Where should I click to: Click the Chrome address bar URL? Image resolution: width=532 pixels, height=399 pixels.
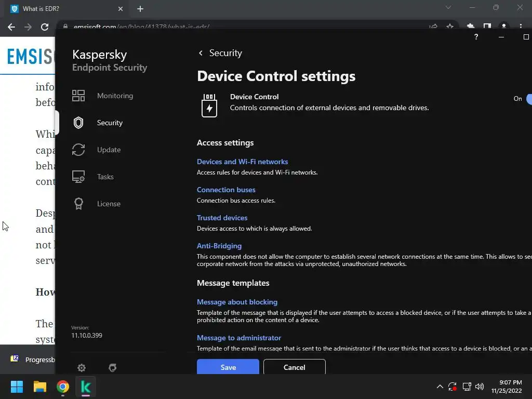click(x=141, y=27)
